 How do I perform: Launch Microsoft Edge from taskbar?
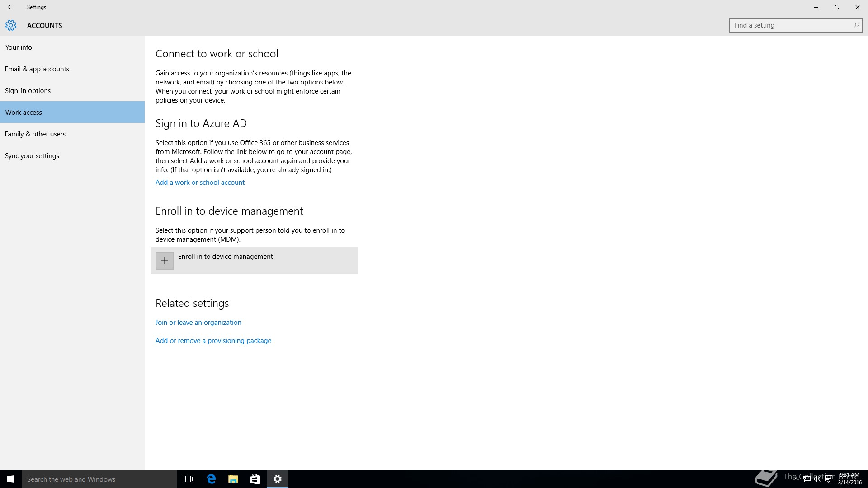211,479
